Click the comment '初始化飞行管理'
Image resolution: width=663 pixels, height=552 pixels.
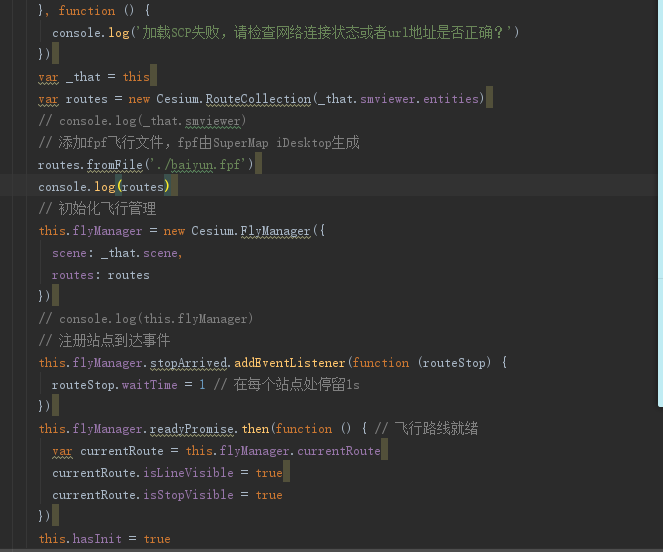tap(97, 209)
